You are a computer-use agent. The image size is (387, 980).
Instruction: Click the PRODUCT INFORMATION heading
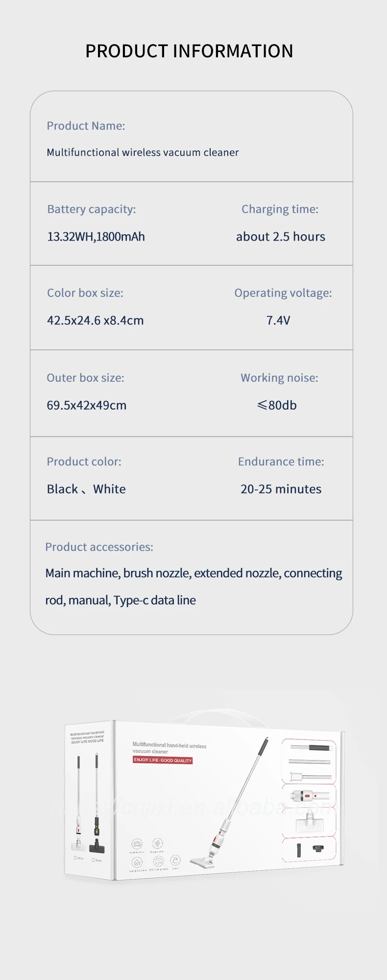tap(189, 51)
